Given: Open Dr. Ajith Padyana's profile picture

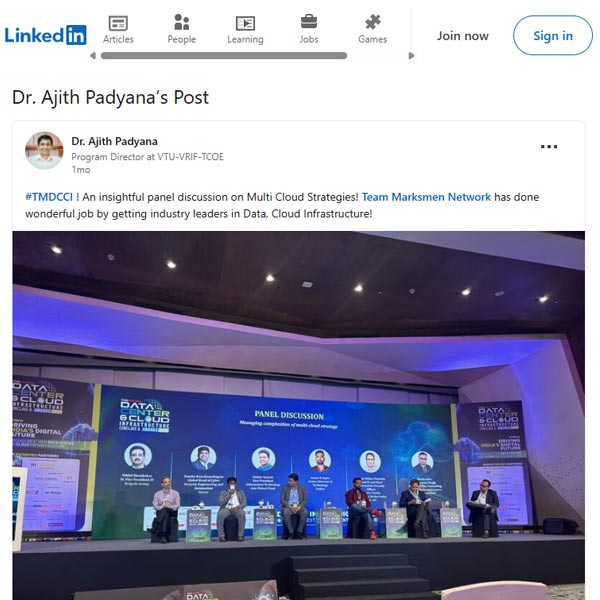Looking at the screenshot, I should 44,151.
